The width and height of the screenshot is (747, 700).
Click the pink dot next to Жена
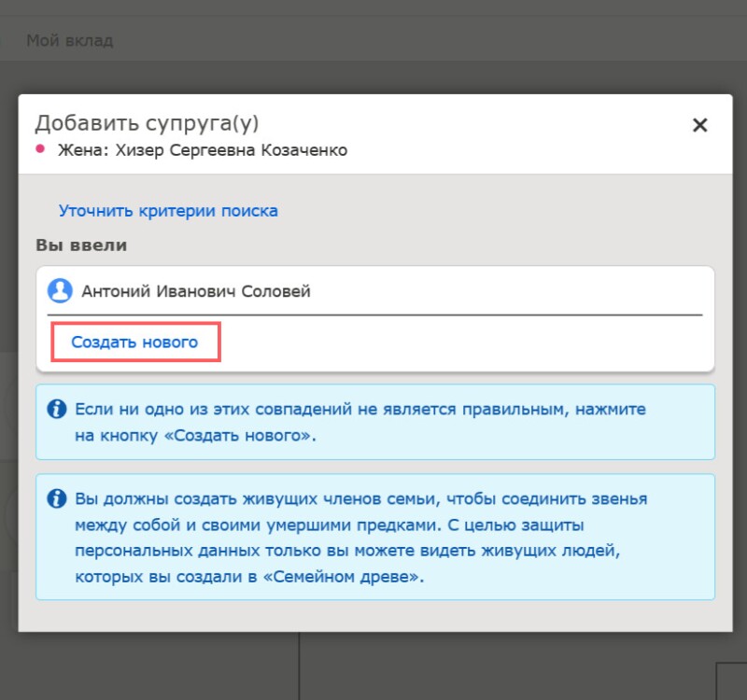(40, 149)
